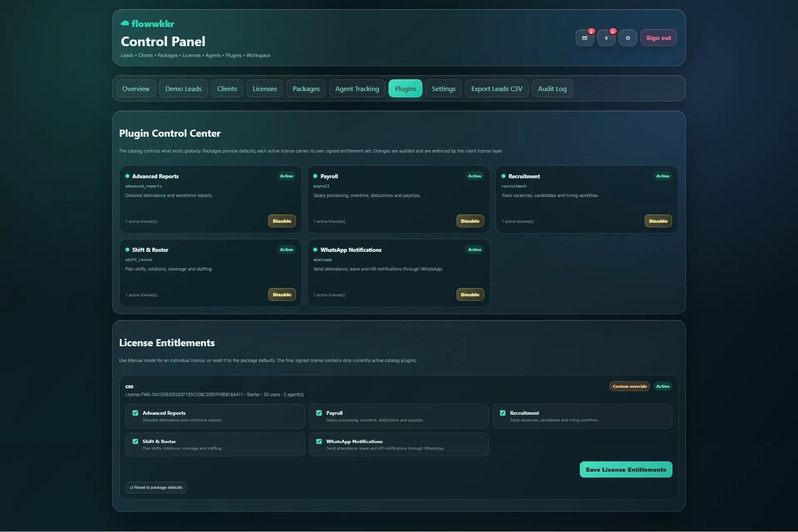Click the Active badge on Recruitment card

click(663, 176)
